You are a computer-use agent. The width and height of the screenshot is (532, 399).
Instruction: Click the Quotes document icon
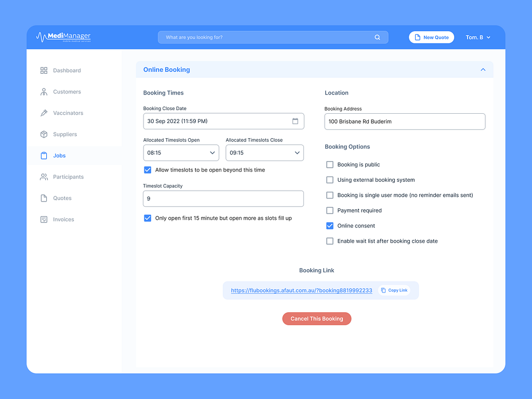pyautogui.click(x=44, y=198)
